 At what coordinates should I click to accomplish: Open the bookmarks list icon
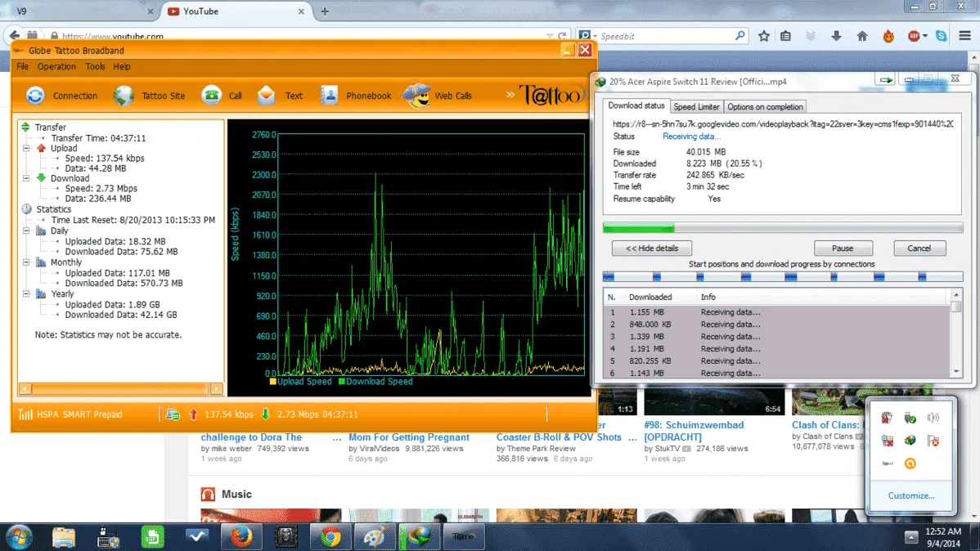pos(785,36)
